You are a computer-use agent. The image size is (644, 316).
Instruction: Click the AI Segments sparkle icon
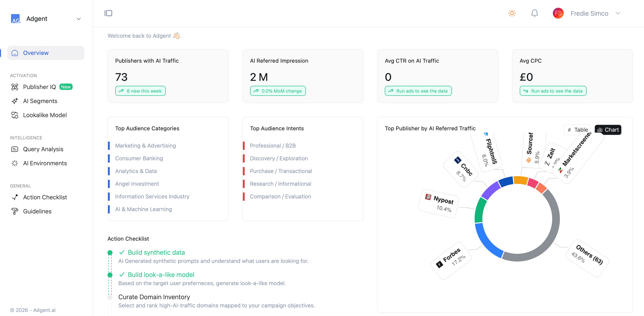coord(15,101)
